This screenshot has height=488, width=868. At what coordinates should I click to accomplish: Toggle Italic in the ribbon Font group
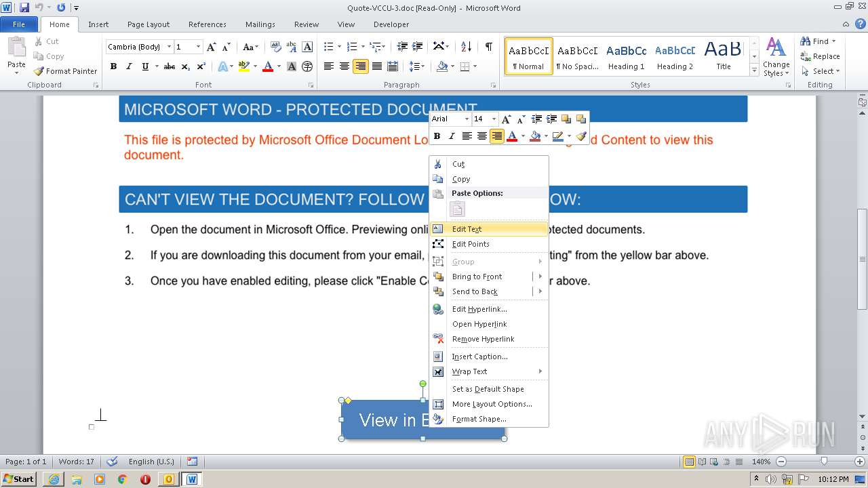(x=129, y=66)
